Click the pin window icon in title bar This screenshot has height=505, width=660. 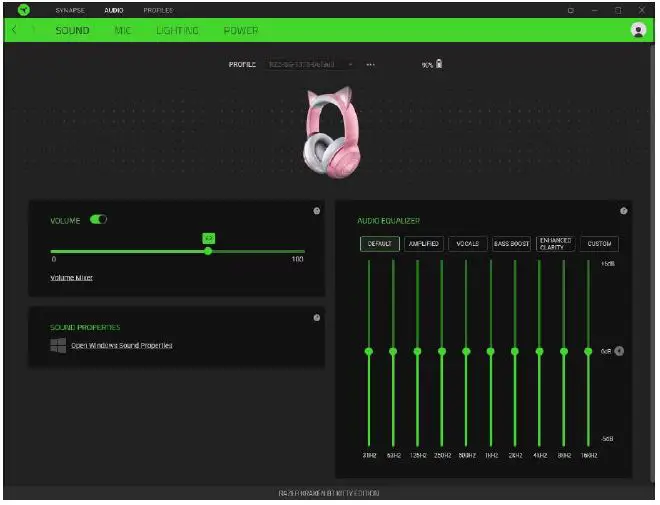[x=571, y=11]
